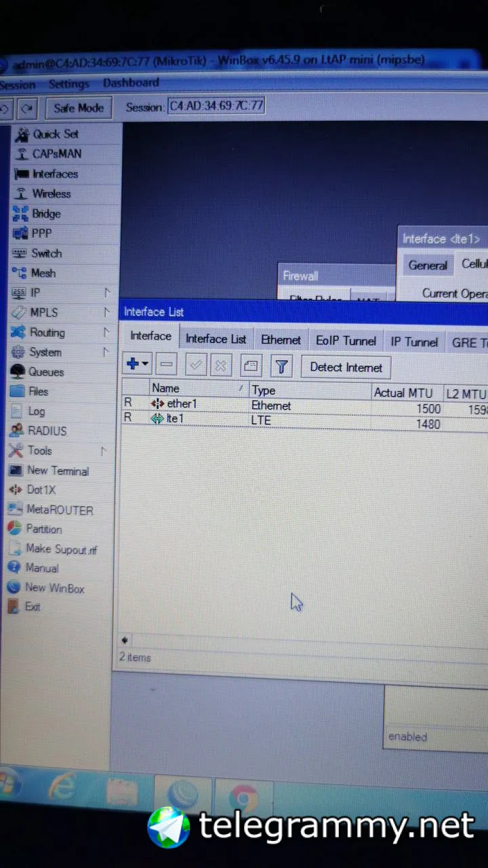Click the remove (minus) button in Interface List
488x868 pixels.
click(x=167, y=365)
